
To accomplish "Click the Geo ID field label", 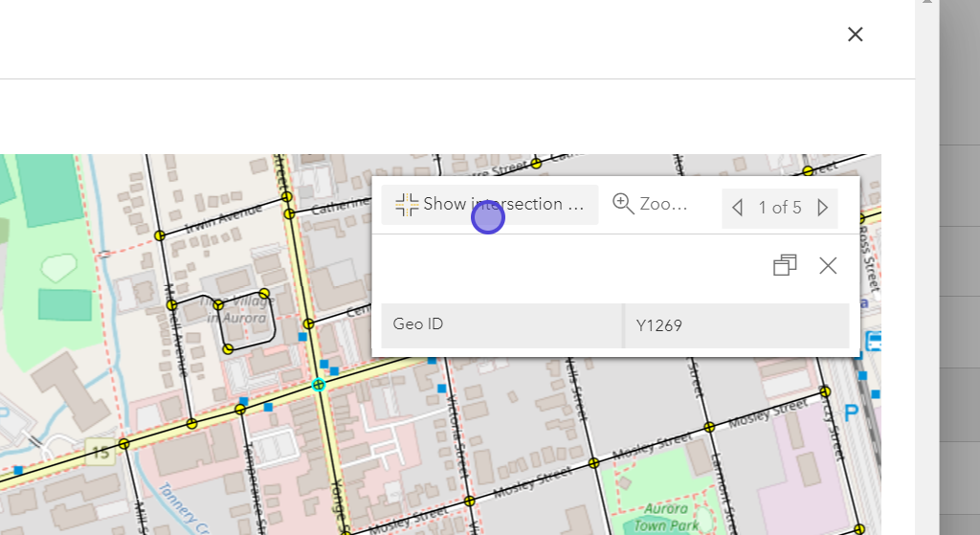I will pos(418,324).
